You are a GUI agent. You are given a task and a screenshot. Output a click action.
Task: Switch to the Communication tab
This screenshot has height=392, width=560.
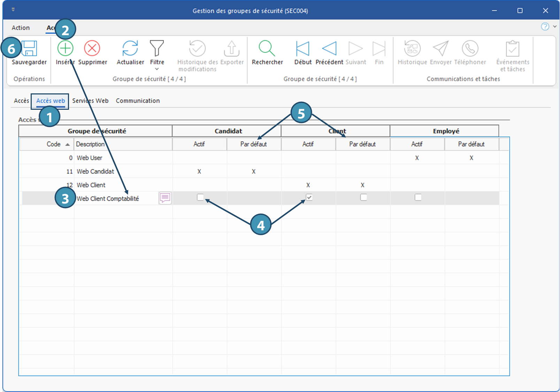pos(138,101)
